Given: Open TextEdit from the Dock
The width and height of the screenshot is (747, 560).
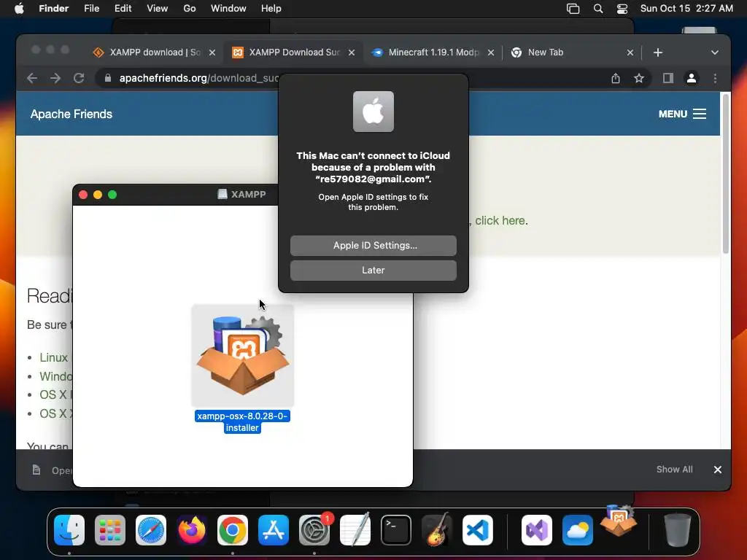Looking at the screenshot, I should pos(355,530).
